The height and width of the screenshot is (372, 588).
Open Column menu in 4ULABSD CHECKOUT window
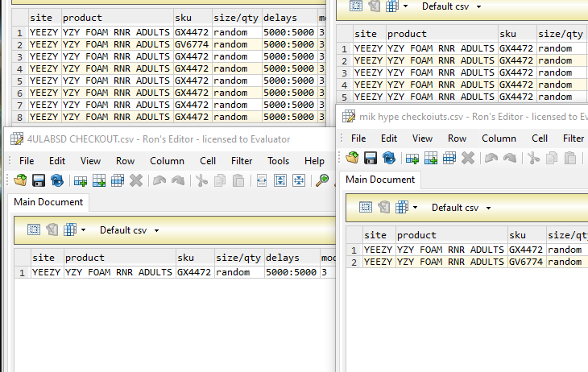click(x=167, y=161)
